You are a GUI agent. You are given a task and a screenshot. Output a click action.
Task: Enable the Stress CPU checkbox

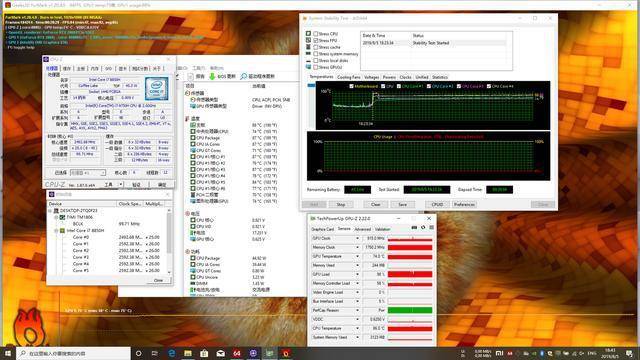coord(316,34)
